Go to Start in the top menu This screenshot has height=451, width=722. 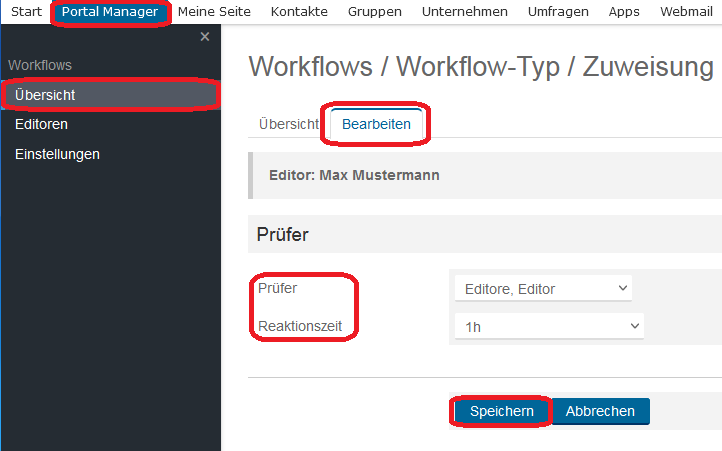[x=26, y=12]
